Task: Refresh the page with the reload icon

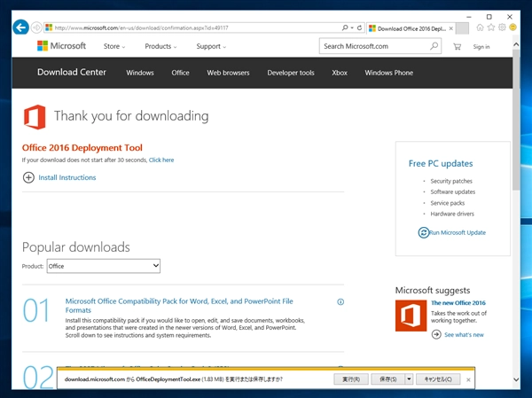Action: [x=359, y=27]
